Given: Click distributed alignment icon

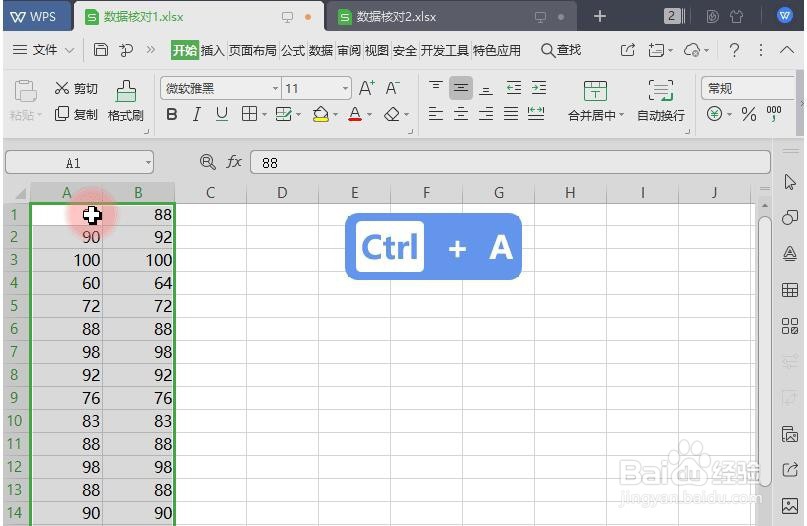Looking at the screenshot, I should (536, 114).
